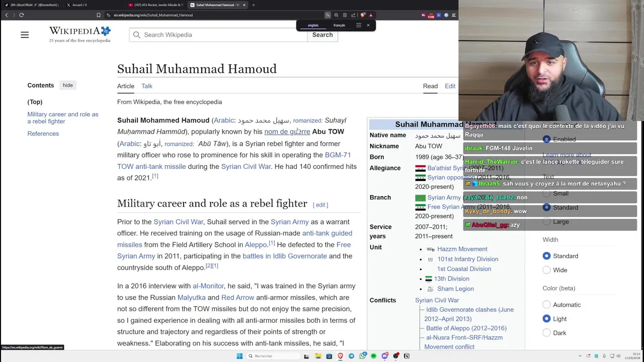This screenshot has height=362, width=644.
Task: Open the Red Arrow link
Action: [237, 298]
